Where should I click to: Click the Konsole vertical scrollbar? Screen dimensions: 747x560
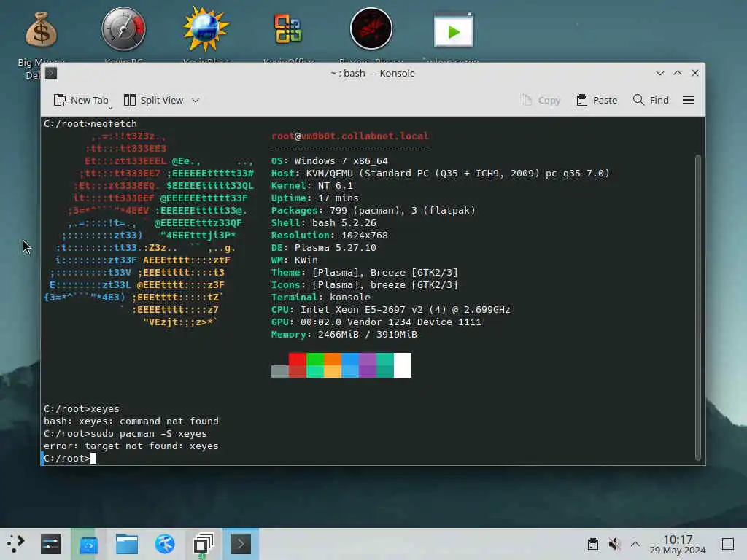pyautogui.click(x=698, y=307)
